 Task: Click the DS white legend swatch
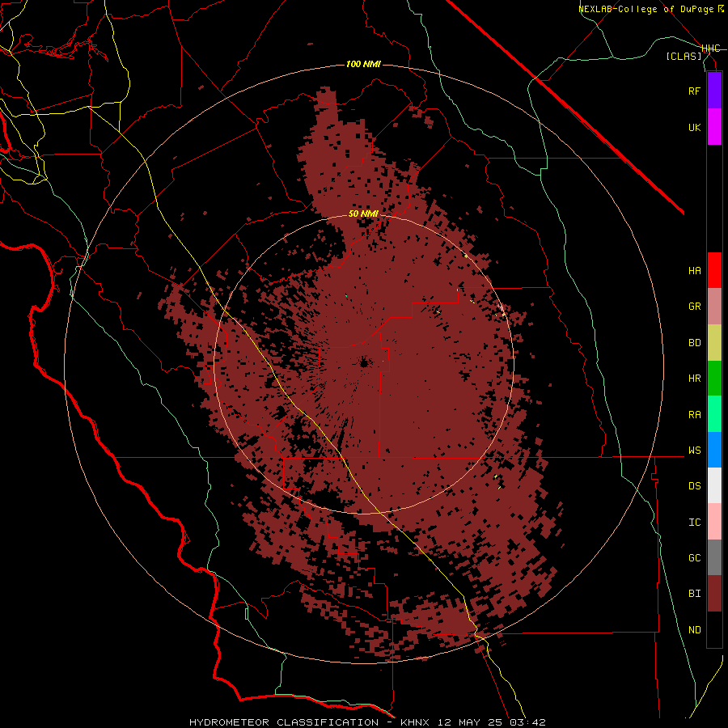coord(714,485)
